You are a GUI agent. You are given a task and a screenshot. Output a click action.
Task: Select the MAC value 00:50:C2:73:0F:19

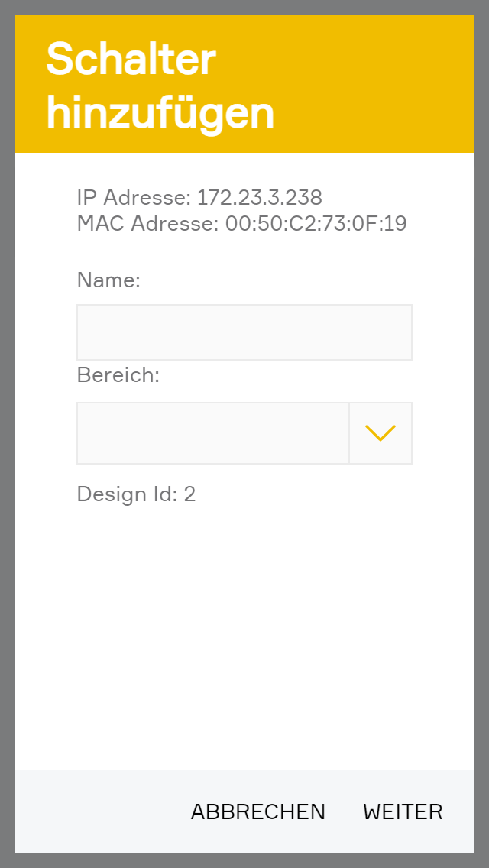pyautogui.click(x=316, y=224)
